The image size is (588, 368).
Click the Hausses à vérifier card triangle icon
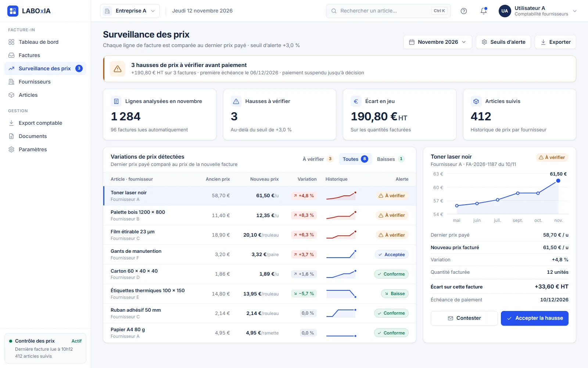pyautogui.click(x=236, y=101)
